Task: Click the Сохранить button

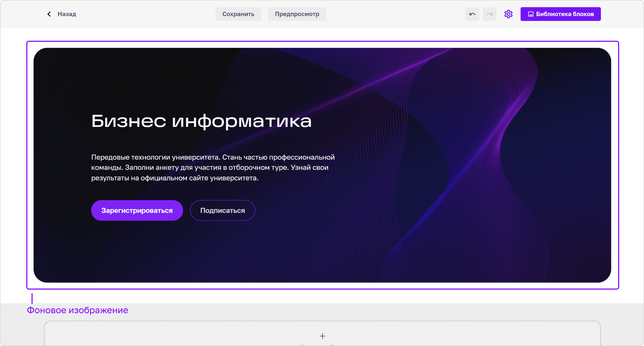Action: coord(238,14)
